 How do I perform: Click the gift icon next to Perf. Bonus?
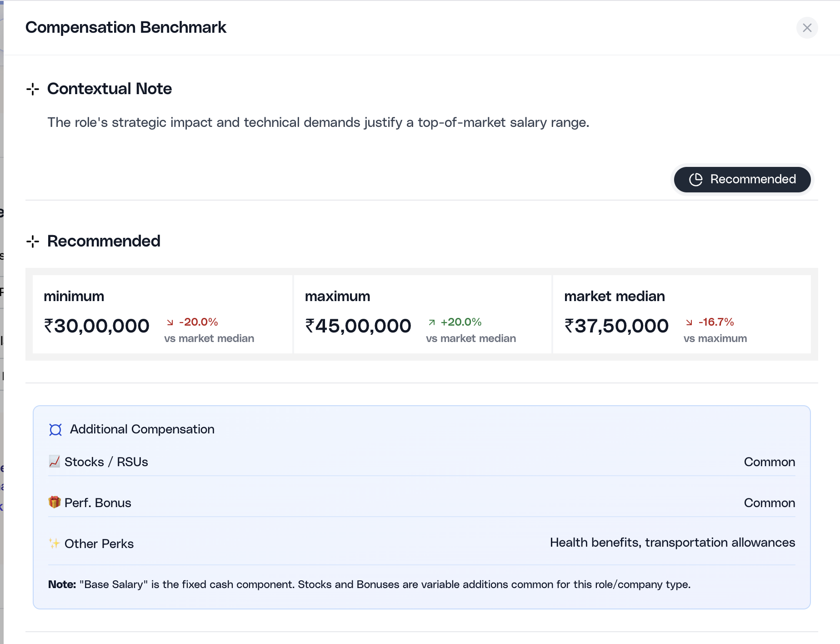[54, 503]
